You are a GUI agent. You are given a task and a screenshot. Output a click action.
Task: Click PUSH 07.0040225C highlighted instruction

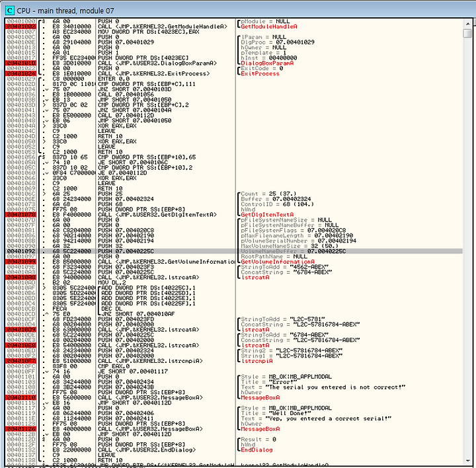(126, 251)
